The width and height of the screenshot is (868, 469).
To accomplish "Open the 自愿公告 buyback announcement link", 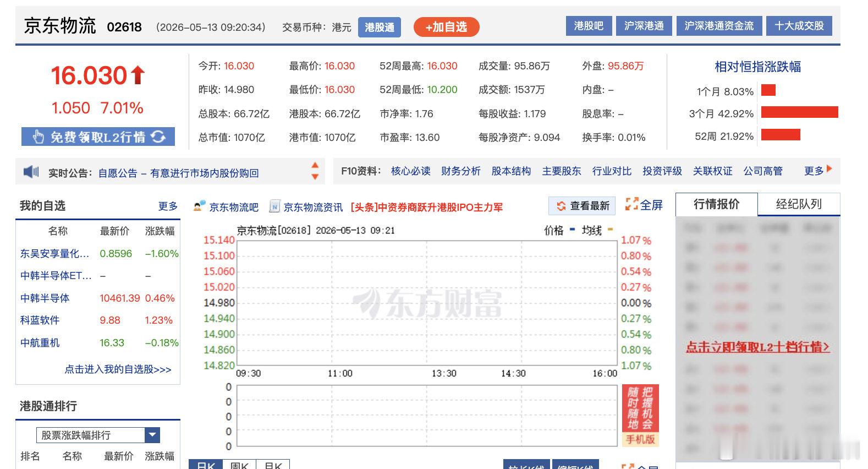I will click(x=178, y=173).
